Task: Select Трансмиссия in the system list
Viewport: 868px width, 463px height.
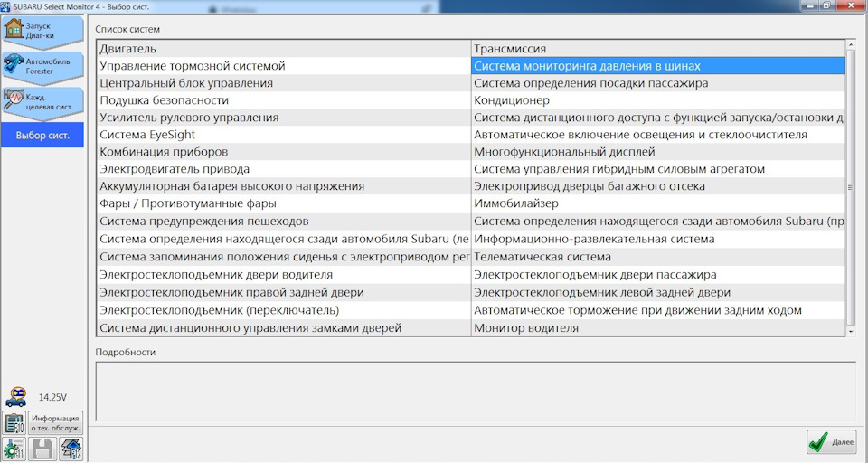Action: 658,49
